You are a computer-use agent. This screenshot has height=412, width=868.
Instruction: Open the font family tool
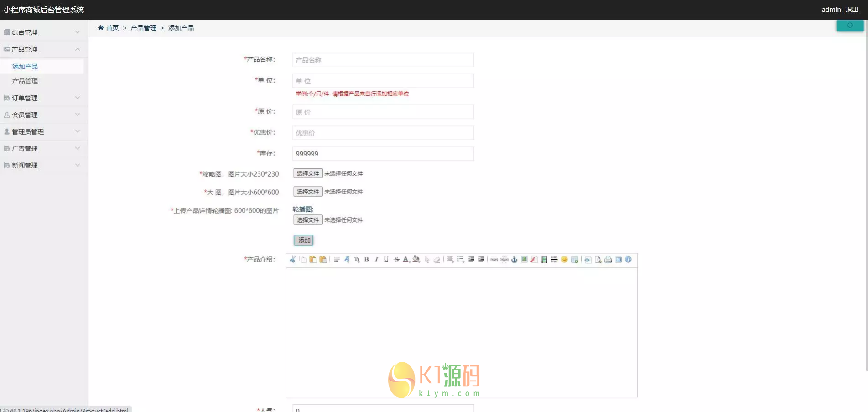(x=347, y=260)
